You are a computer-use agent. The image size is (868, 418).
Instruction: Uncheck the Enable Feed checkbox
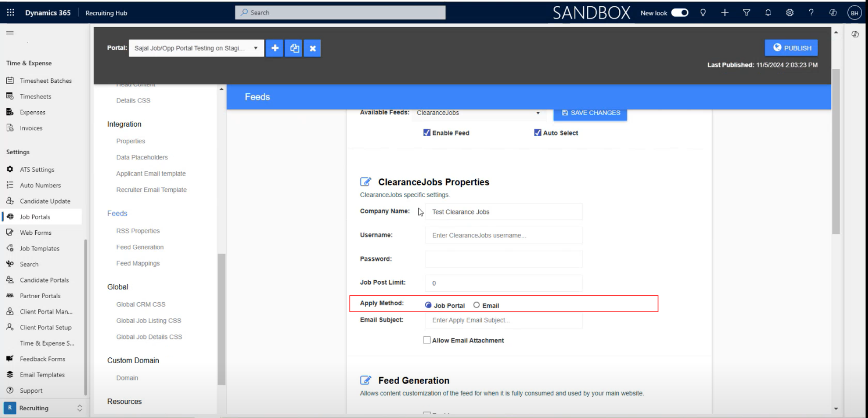pyautogui.click(x=426, y=133)
